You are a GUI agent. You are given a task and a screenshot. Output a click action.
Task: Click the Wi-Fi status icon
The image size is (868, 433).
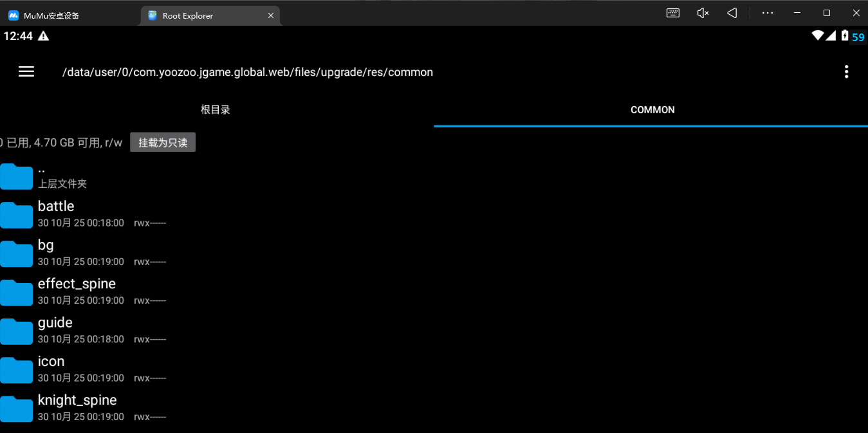[x=817, y=35]
